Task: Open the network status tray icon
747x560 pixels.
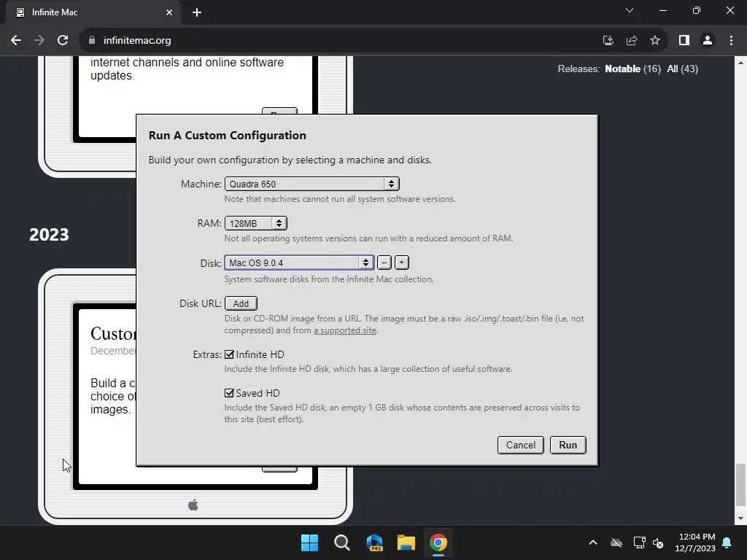Action: [639, 542]
